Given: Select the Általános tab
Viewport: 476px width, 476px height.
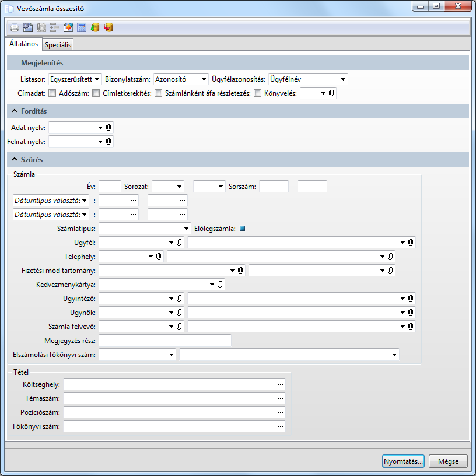Looking at the screenshot, I should point(23,44).
